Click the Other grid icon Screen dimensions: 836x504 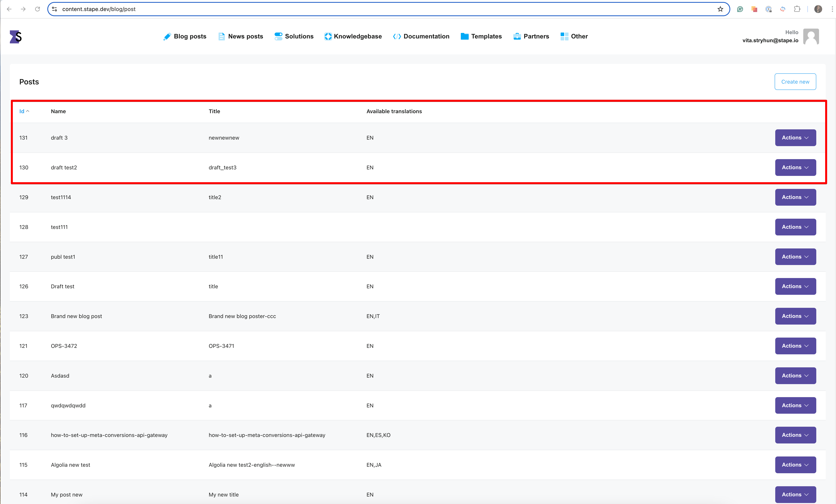pyautogui.click(x=564, y=37)
